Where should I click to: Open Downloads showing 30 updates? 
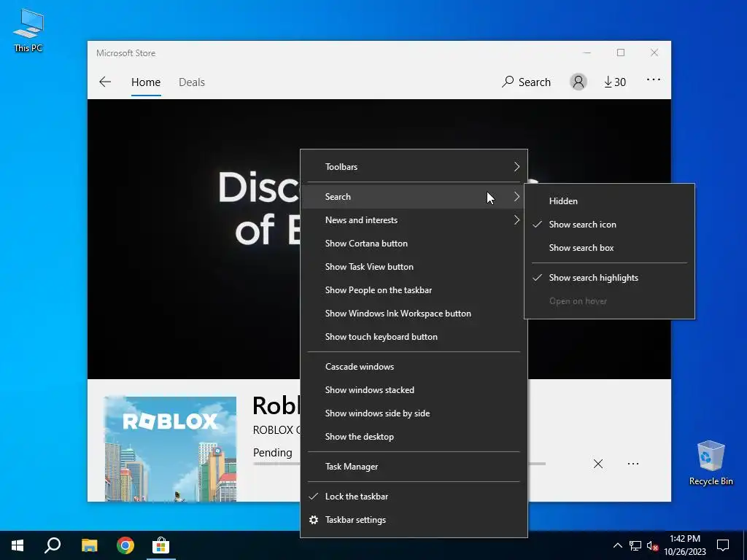(614, 82)
